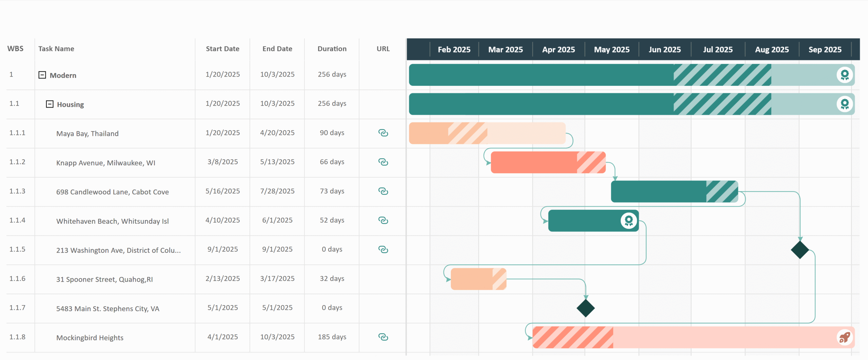Select the 5483 Main St. milestone diamond

pos(586,308)
